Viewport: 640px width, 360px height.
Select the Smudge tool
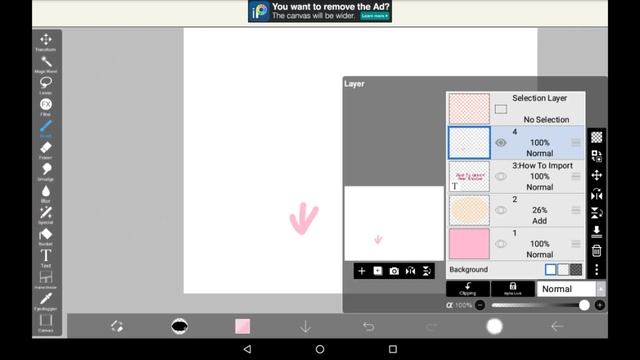[x=46, y=172]
